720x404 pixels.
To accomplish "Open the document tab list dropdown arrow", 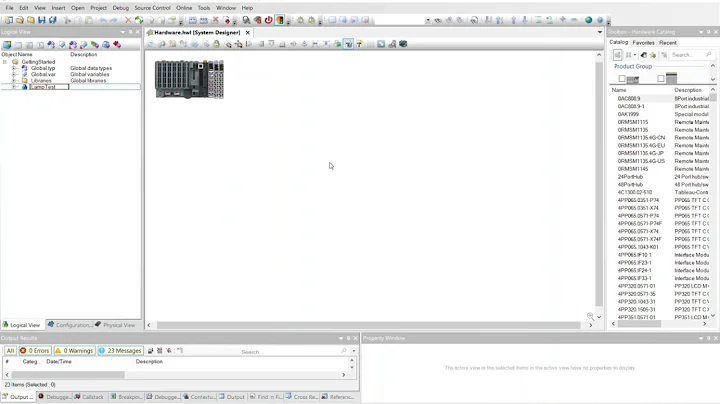I will pyautogui.click(x=600, y=32).
